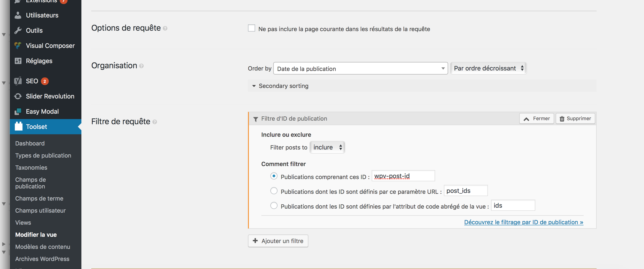Click the Utilisateurs user icon in sidebar

pyautogui.click(x=18, y=15)
